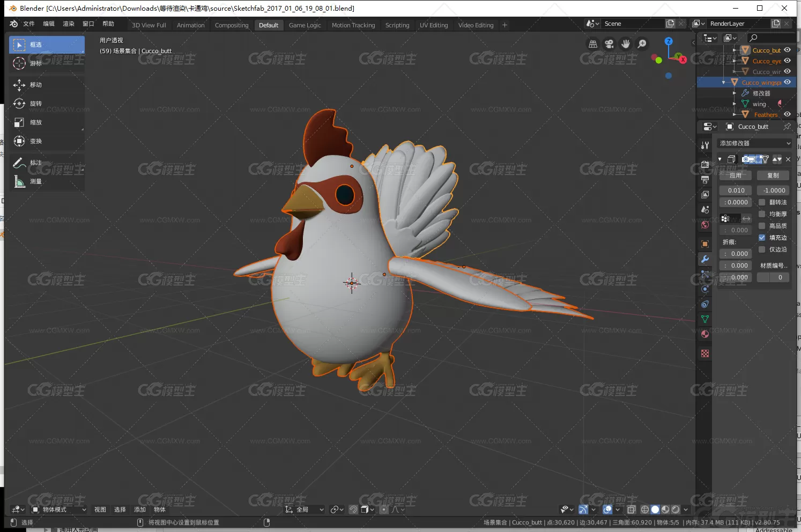Pin the Cucco_butt properties context
Screen dimensions: 801x532
click(787, 127)
